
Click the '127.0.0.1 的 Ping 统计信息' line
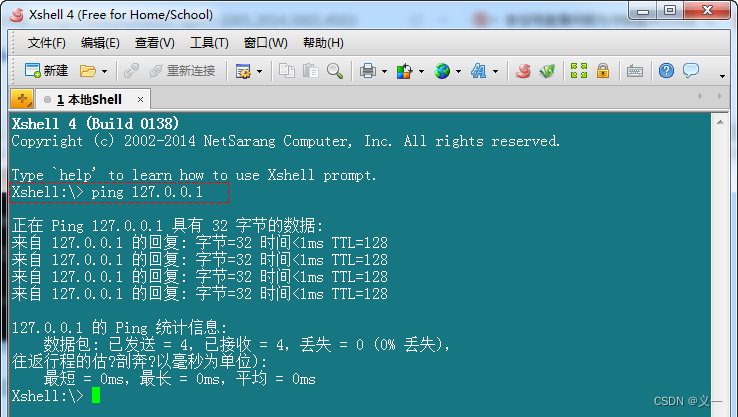120,328
